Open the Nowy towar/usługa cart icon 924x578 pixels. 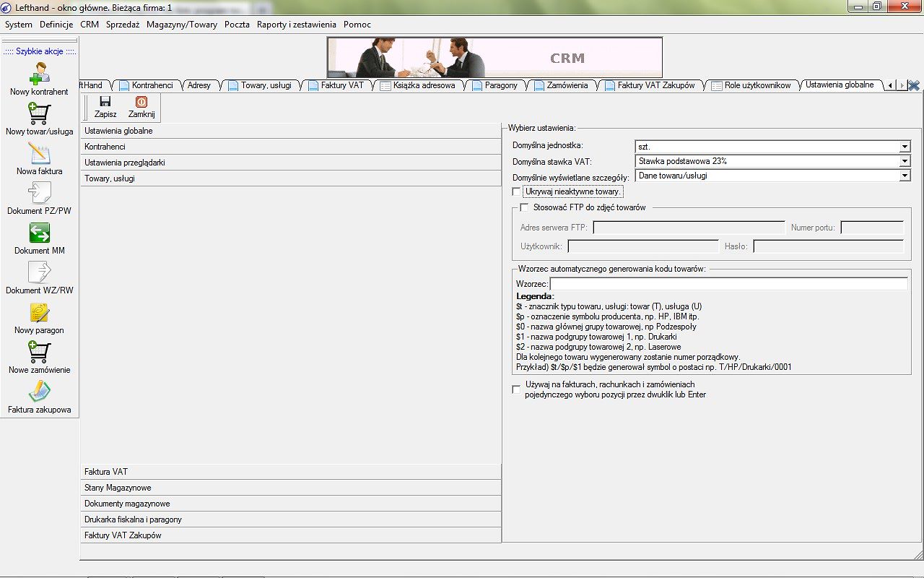(x=39, y=114)
